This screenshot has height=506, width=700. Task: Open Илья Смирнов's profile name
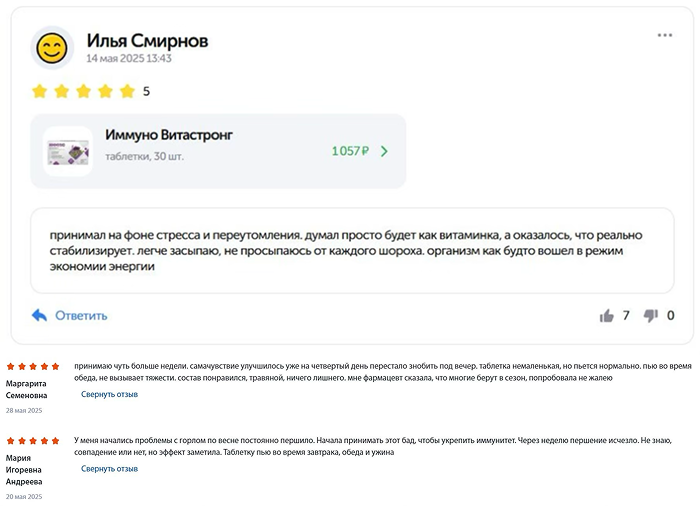(147, 41)
